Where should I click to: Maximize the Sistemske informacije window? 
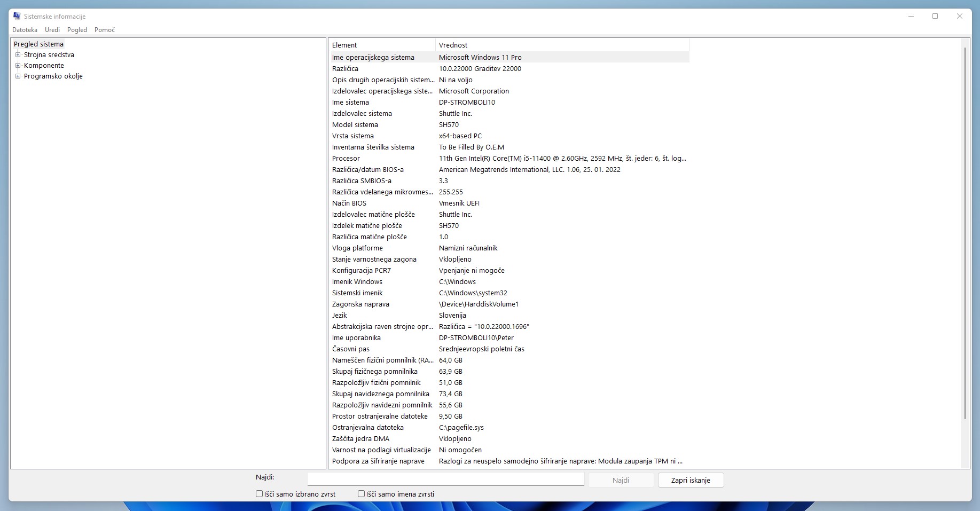click(935, 16)
